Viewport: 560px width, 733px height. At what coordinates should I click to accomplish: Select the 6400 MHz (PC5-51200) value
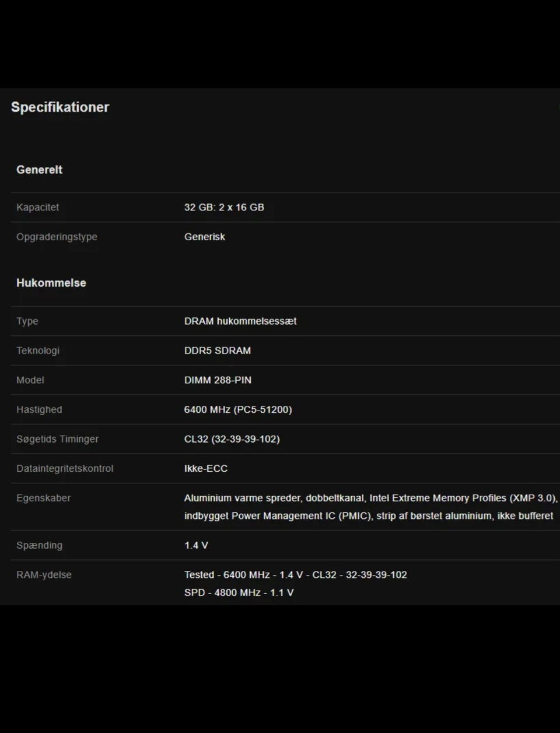tap(238, 410)
